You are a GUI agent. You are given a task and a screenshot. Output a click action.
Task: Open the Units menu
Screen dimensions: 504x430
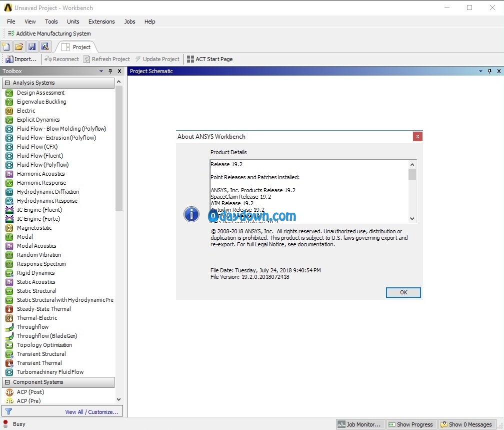[73, 22]
